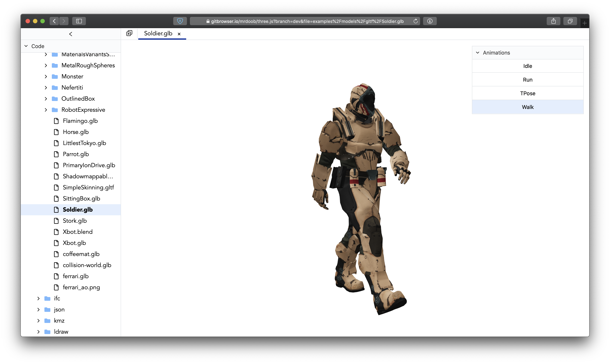Select the TPose animation
This screenshot has width=610, height=364.
[528, 93]
